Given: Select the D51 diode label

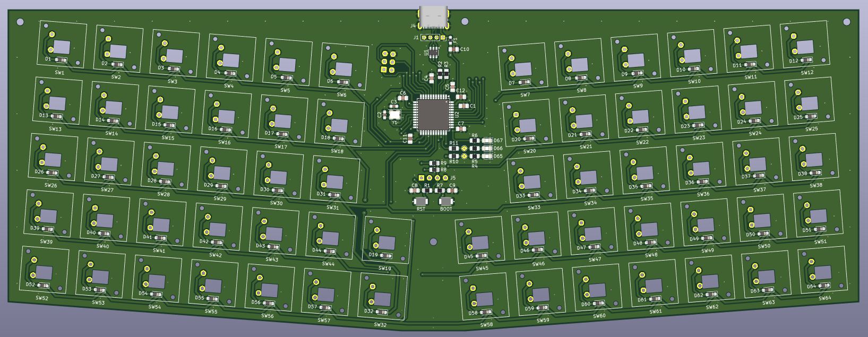Looking at the screenshot, I should pyautogui.click(x=807, y=230).
